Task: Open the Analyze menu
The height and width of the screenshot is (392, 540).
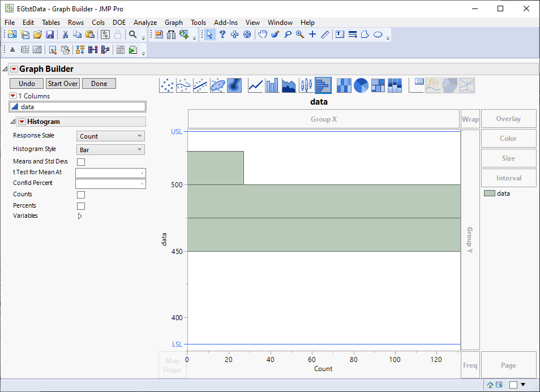Action: (x=145, y=23)
